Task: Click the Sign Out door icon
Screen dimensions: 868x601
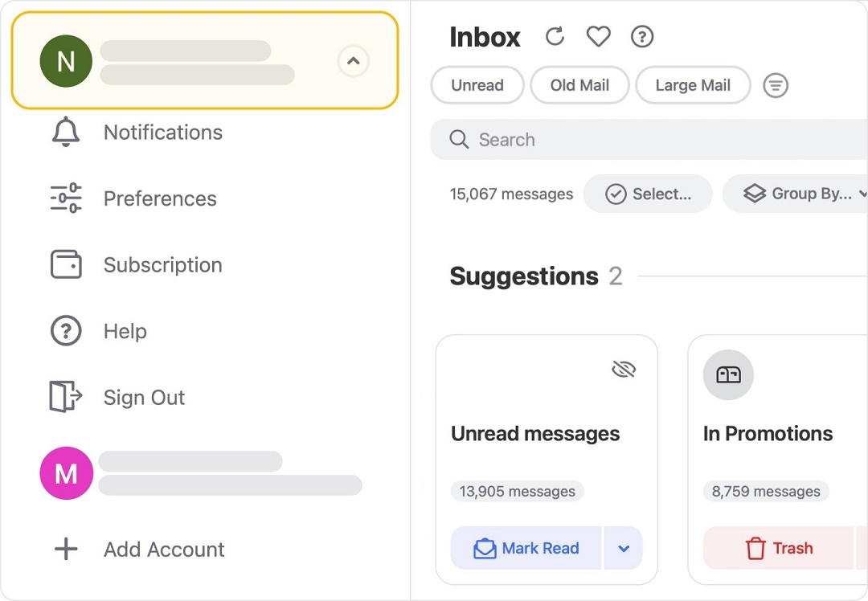Action: tap(65, 397)
